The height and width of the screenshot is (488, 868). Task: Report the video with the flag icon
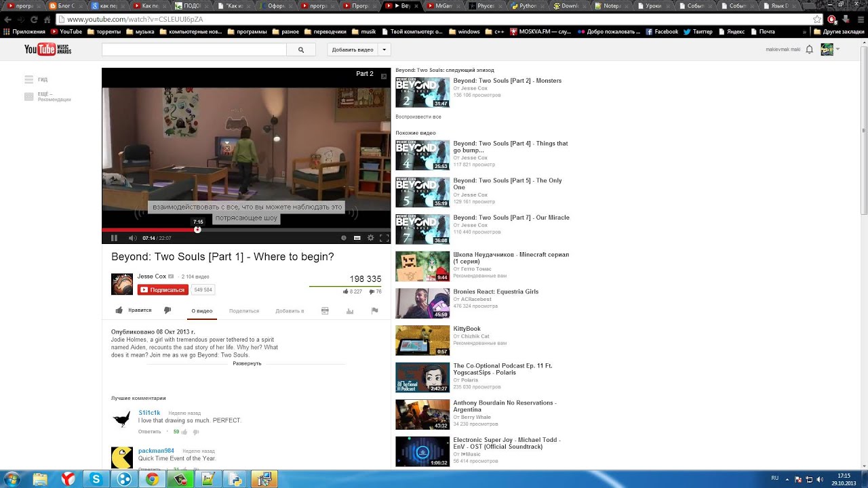tap(374, 310)
